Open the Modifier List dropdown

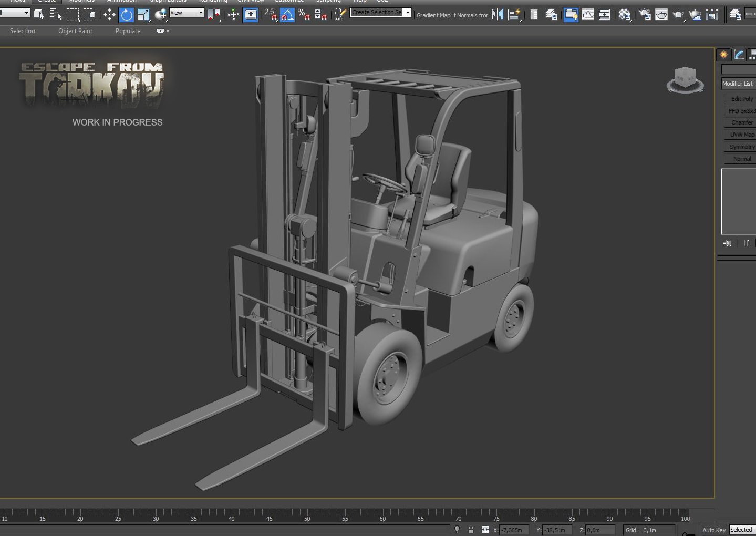click(x=739, y=84)
